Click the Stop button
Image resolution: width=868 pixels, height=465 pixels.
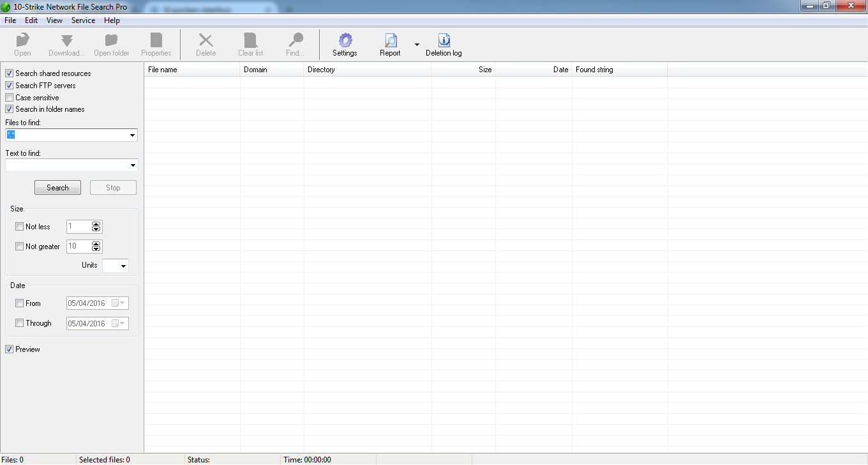point(113,188)
